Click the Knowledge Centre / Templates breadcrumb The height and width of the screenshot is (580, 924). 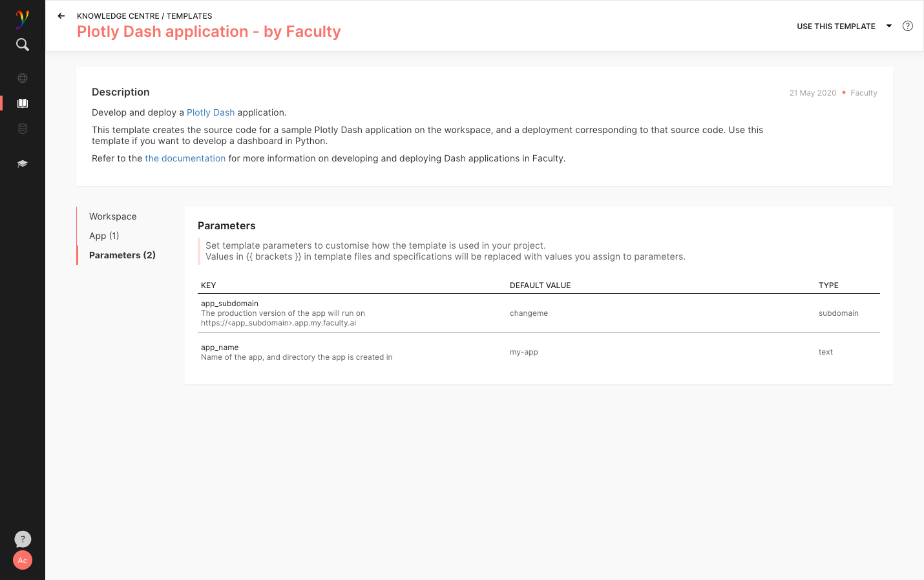(144, 16)
